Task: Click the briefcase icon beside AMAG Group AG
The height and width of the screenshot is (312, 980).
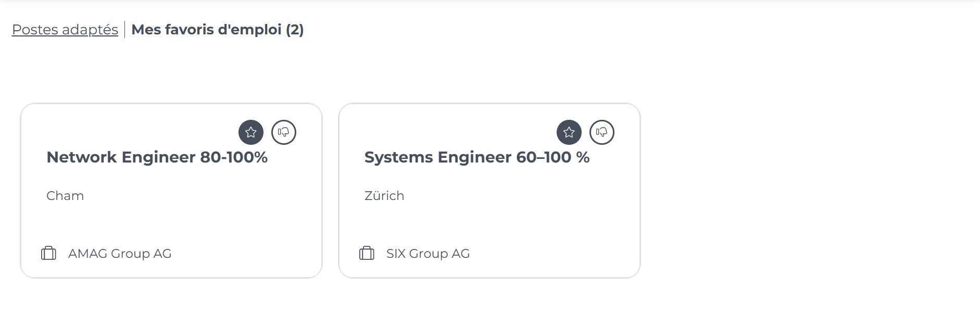Action: pos(48,253)
